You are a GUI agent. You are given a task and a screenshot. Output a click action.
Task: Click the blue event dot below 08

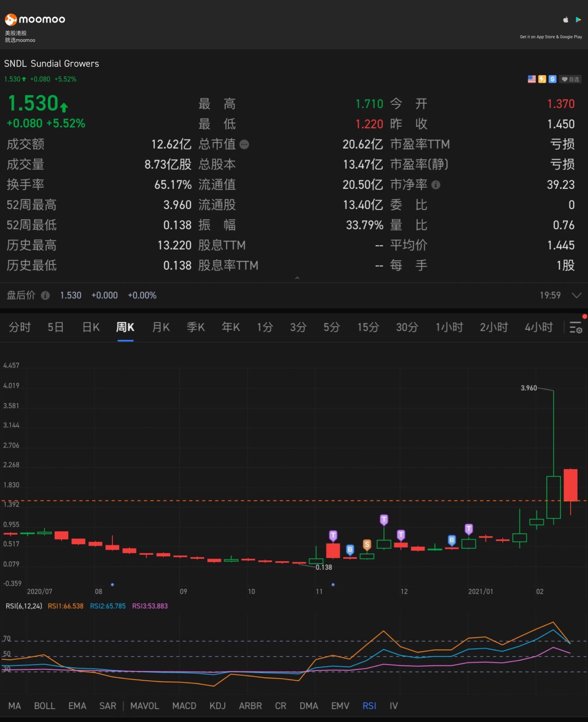pos(112,585)
